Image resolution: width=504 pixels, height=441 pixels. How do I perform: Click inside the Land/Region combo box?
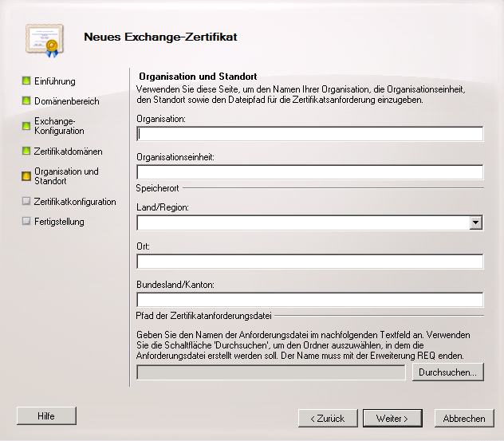click(303, 223)
